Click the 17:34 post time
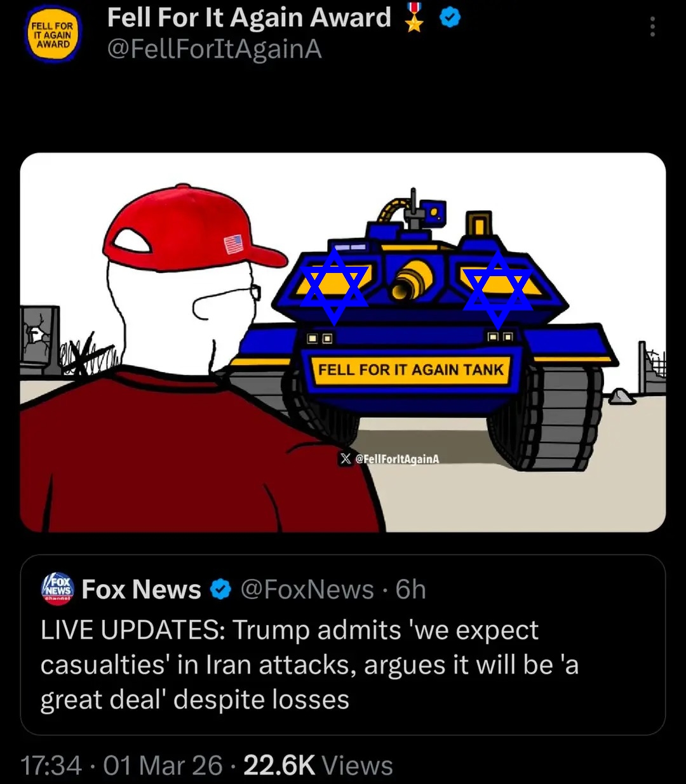 coord(51,765)
